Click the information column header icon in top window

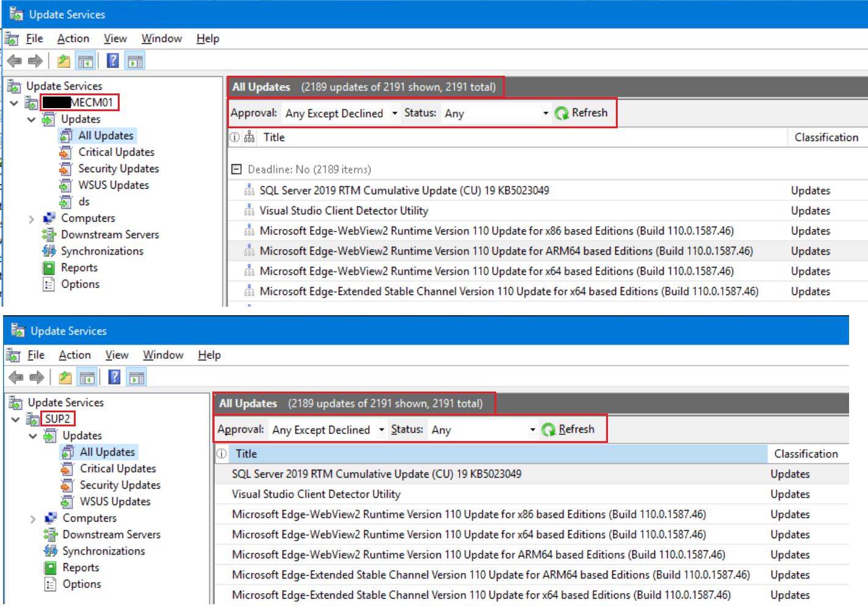pyautogui.click(x=234, y=137)
